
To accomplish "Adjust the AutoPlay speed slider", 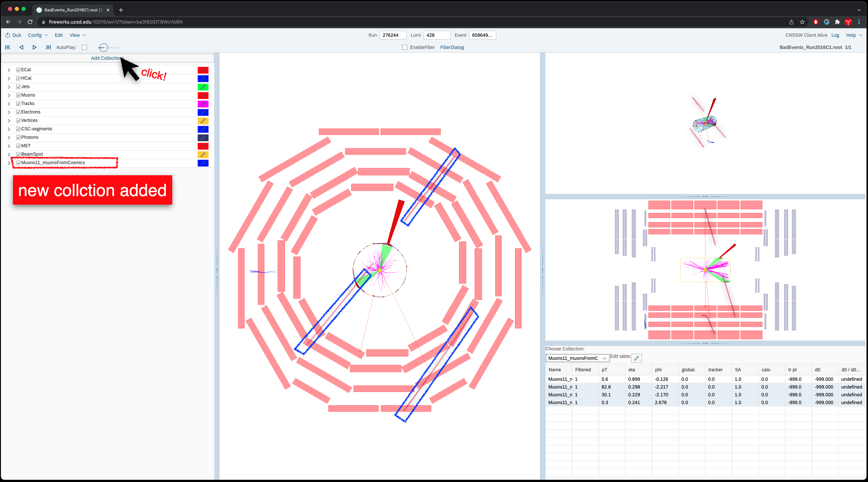I will click(x=103, y=47).
